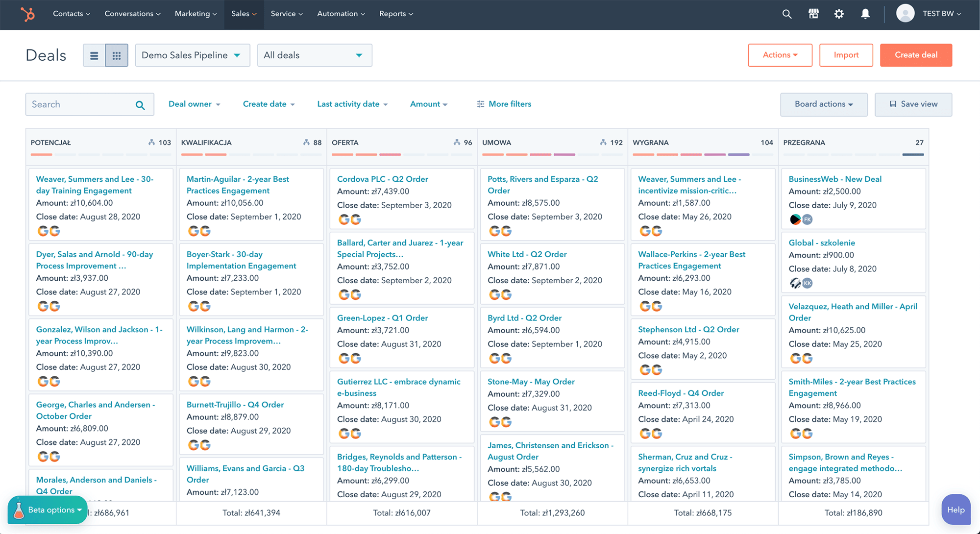
Task: Click into the deals Search field
Action: tap(90, 104)
